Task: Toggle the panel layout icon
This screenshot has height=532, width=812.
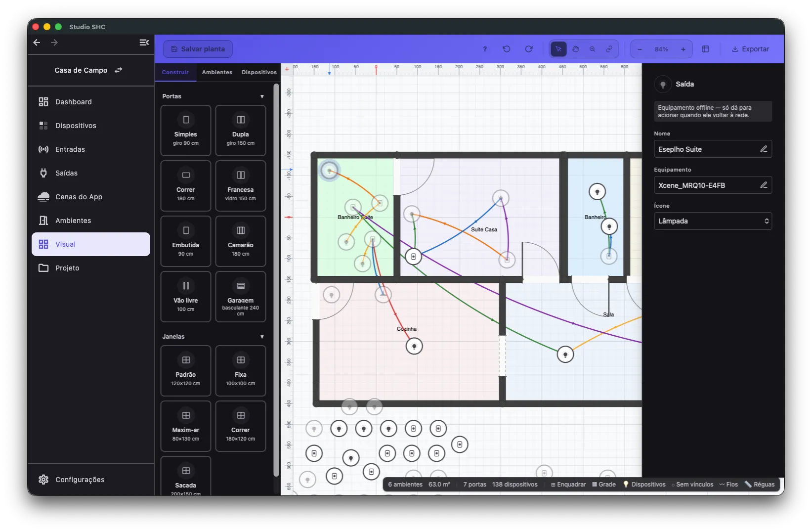Action: (x=706, y=49)
